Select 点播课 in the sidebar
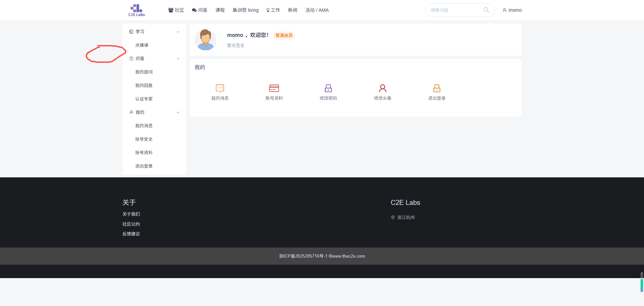 click(142, 45)
